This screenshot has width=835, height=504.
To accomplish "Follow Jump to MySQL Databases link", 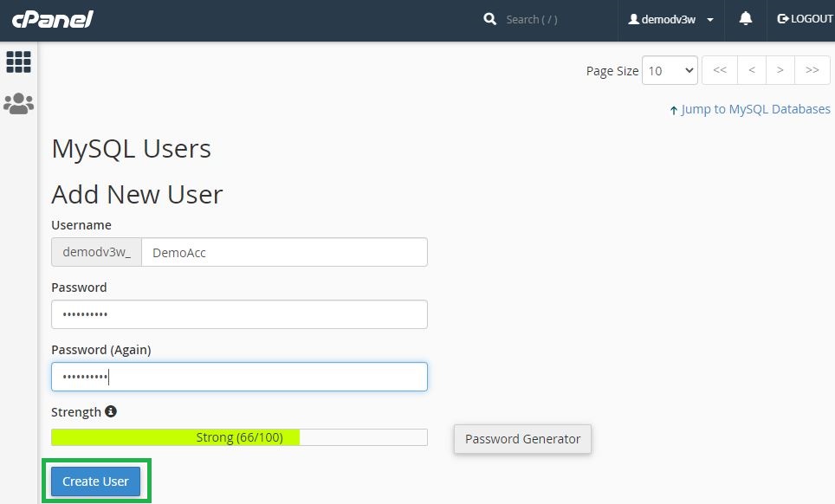I will tap(755, 109).
